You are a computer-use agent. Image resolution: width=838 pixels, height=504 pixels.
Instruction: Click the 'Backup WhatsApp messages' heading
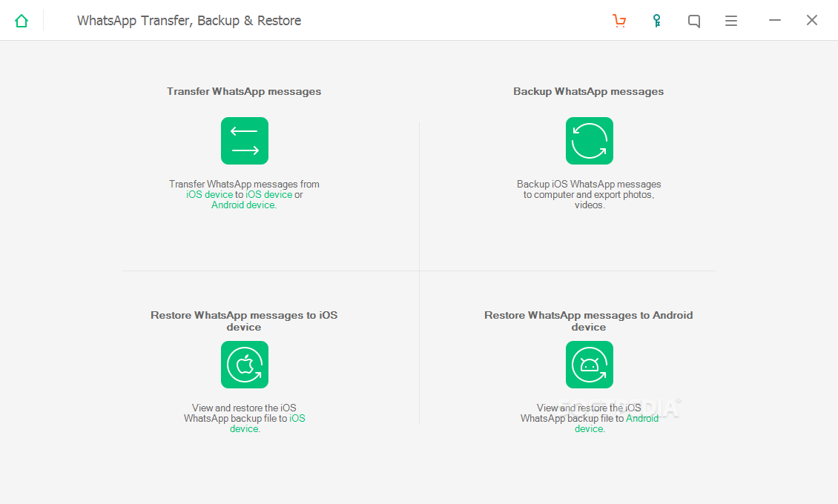(x=588, y=91)
